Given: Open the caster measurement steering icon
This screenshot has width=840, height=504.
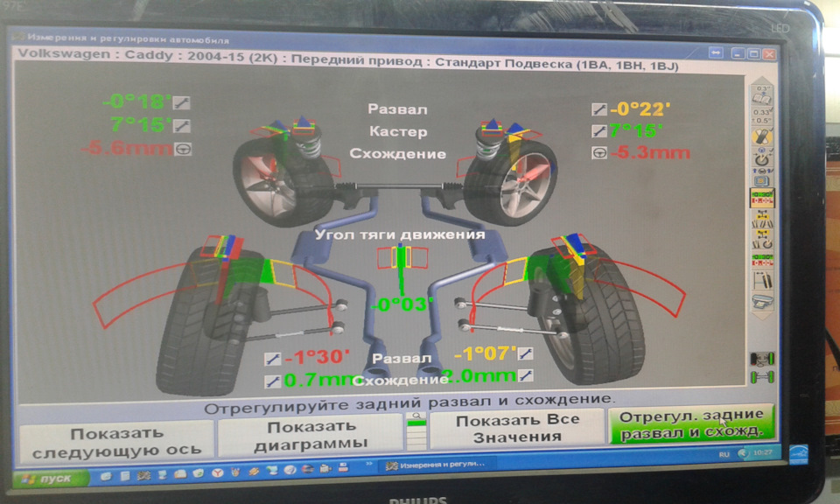Looking at the screenshot, I should pos(762,158).
